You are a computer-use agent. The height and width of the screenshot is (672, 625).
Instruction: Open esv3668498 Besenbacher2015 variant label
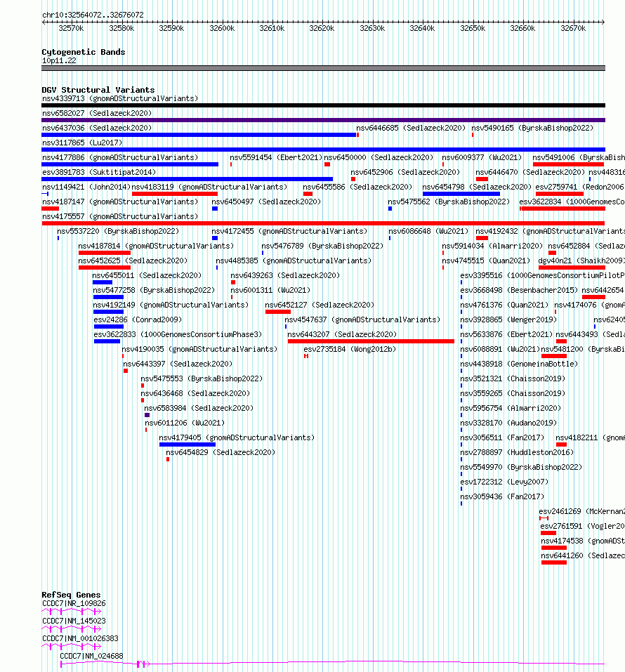519,290
